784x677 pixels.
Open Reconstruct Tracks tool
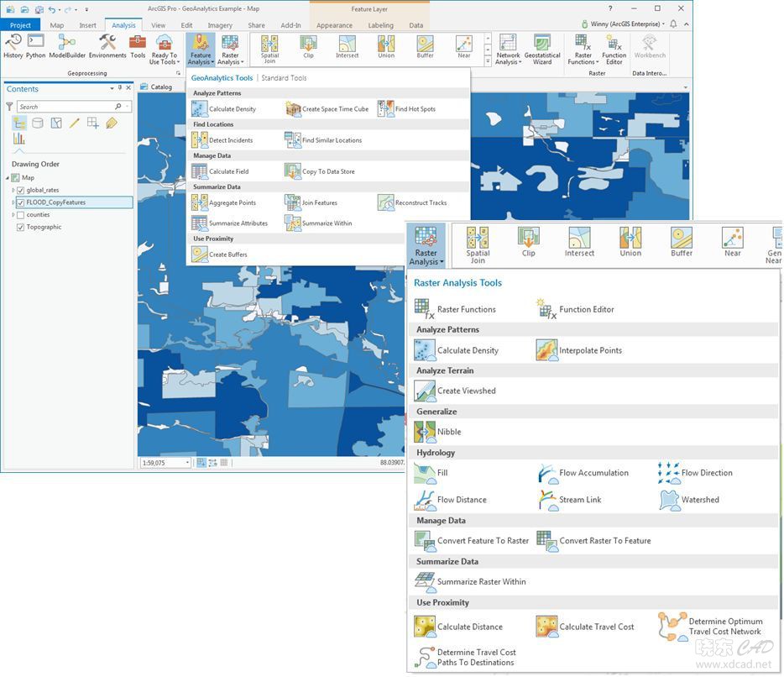[412, 202]
